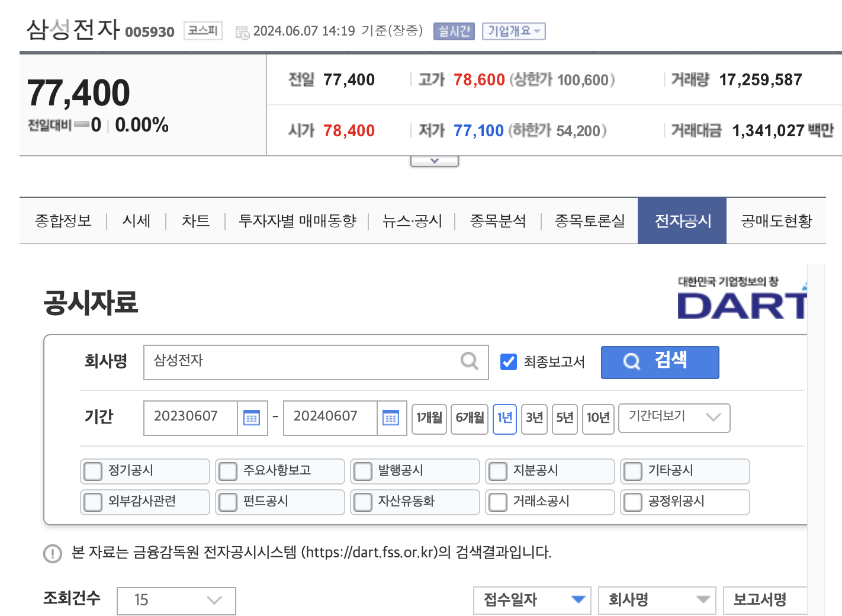Check the 지분공시 filter

click(498, 471)
